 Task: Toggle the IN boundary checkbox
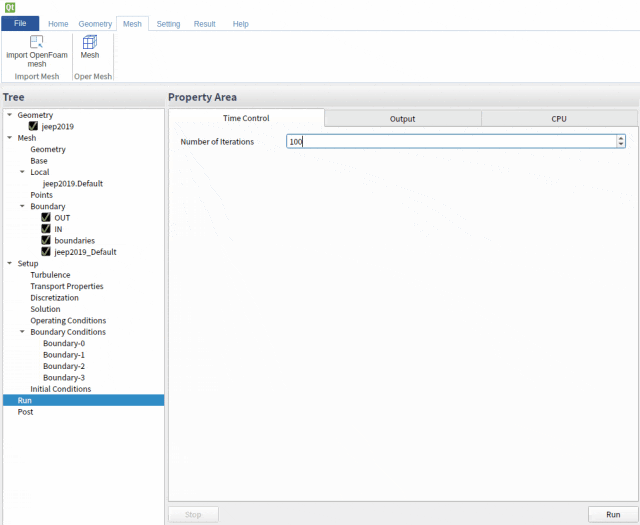pos(46,229)
